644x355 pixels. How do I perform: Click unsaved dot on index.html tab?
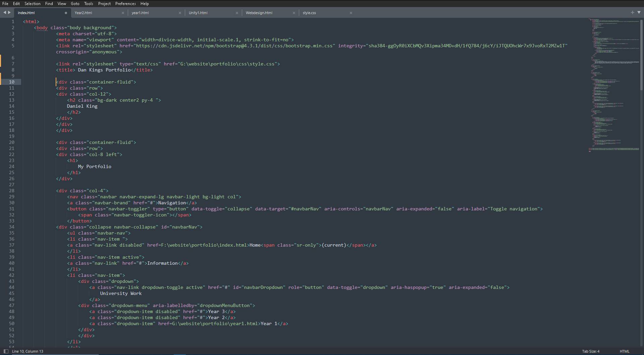point(66,13)
